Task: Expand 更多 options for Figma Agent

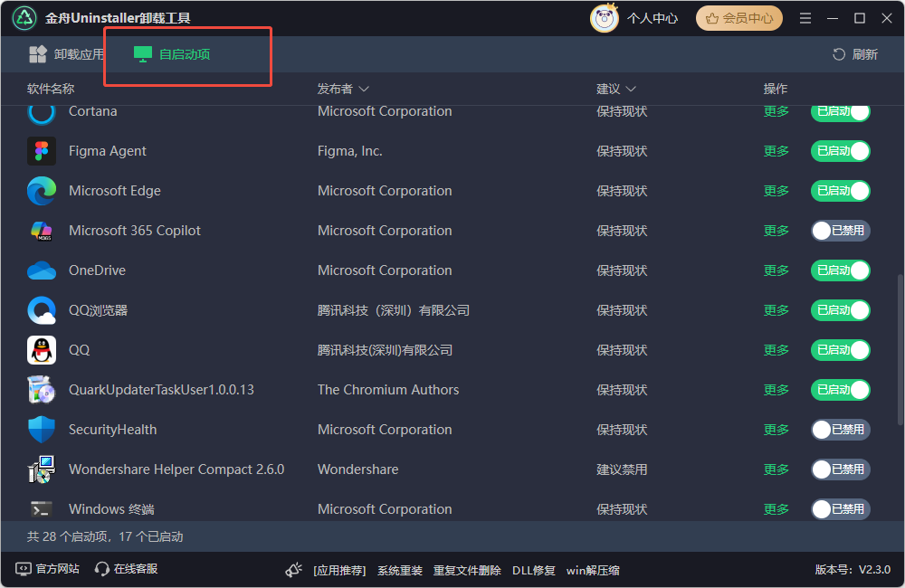Action: 776,151
